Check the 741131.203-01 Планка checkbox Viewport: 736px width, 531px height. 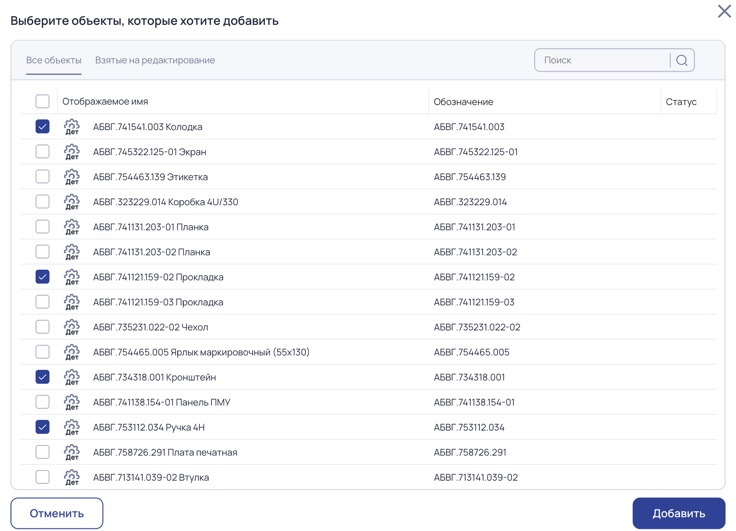[42, 227]
